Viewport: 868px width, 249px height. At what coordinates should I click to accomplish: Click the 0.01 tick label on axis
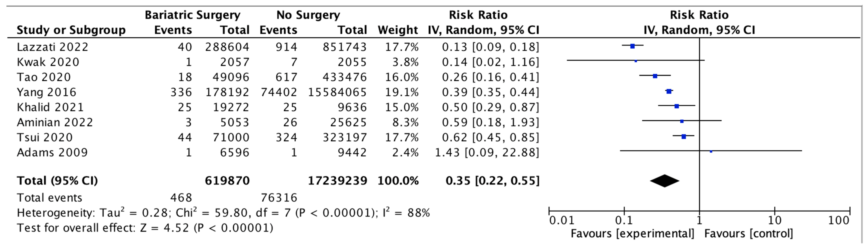(561, 221)
